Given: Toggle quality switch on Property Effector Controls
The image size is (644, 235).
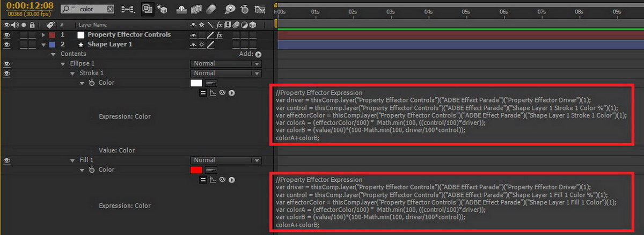Looking at the screenshot, I should click(x=210, y=35).
